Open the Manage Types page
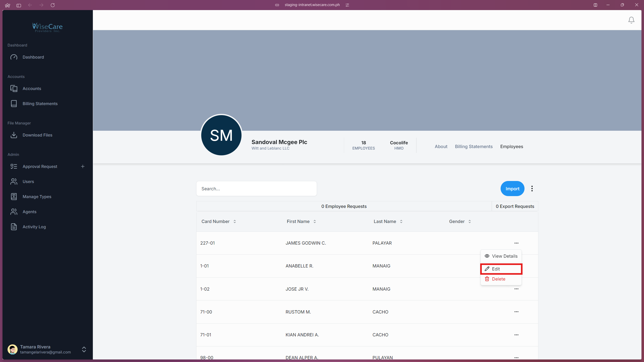The image size is (644, 362). click(x=37, y=197)
